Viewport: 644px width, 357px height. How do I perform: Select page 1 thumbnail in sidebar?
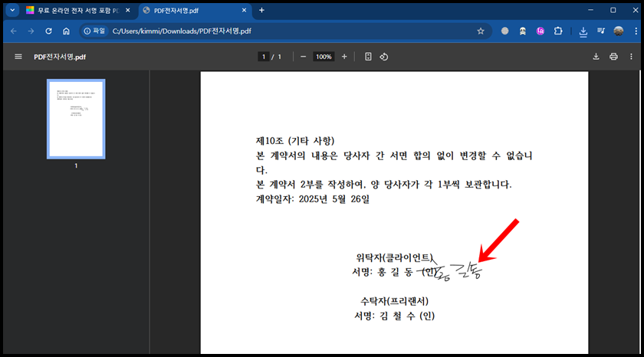76,119
